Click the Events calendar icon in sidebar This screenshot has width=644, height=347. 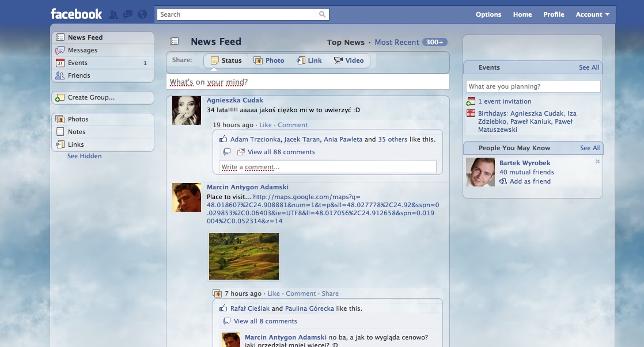coord(60,63)
